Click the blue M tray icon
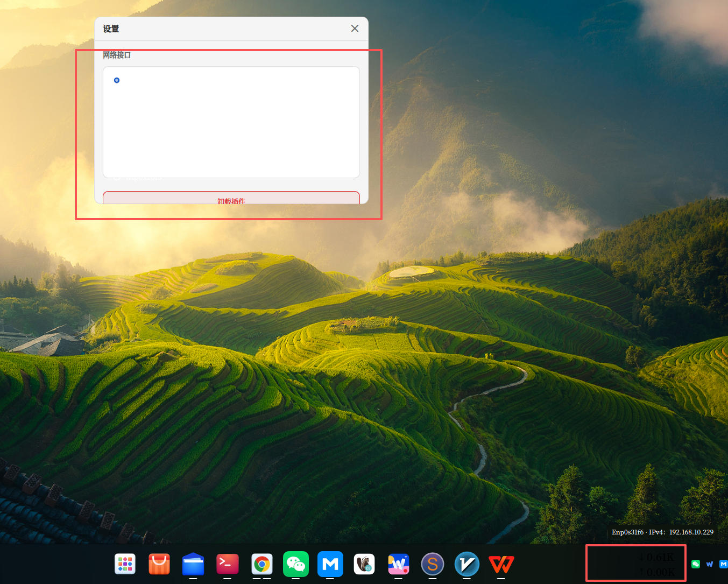The width and height of the screenshot is (728, 584). [x=723, y=564]
